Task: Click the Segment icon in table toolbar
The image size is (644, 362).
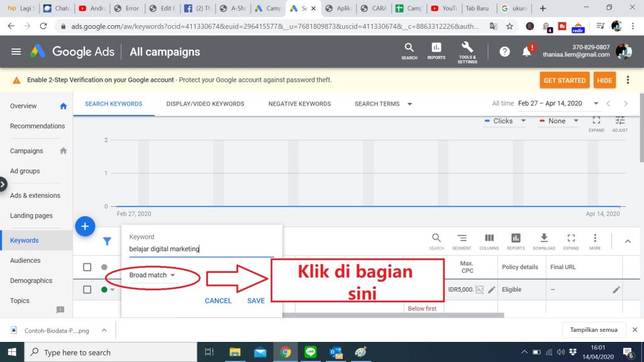Action: coord(462,241)
